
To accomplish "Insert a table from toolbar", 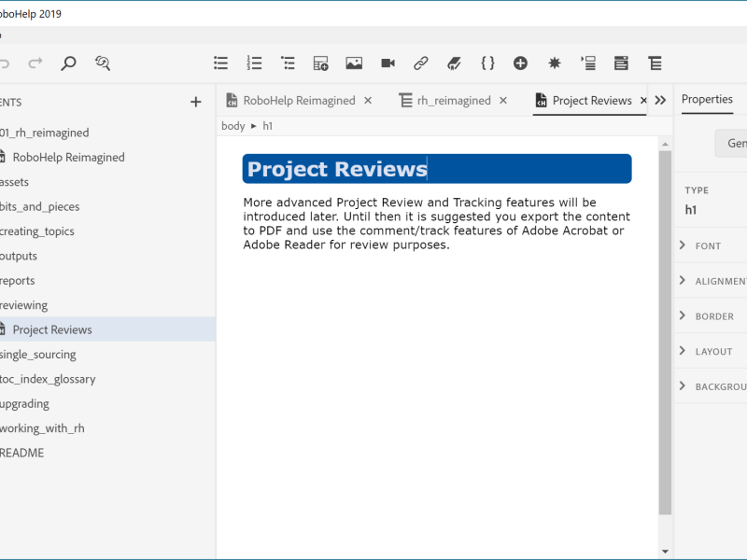I will pyautogui.click(x=320, y=63).
